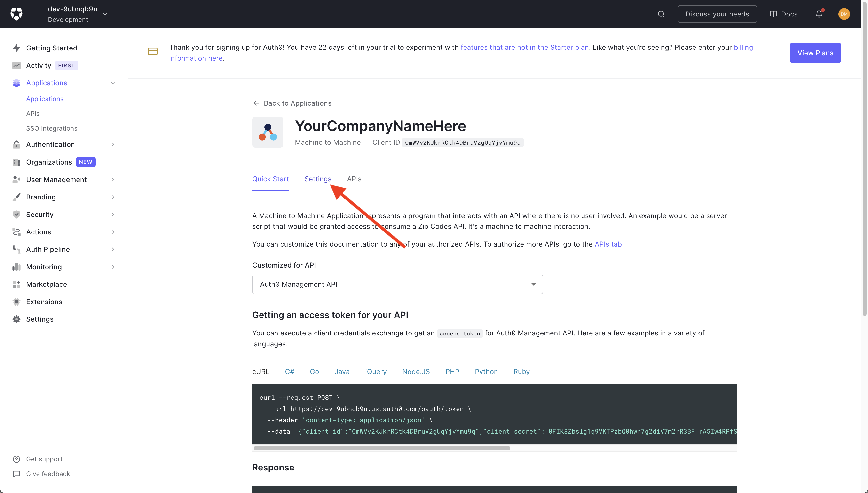Collapse the Applications section chevron
The image size is (868, 493).
point(113,83)
